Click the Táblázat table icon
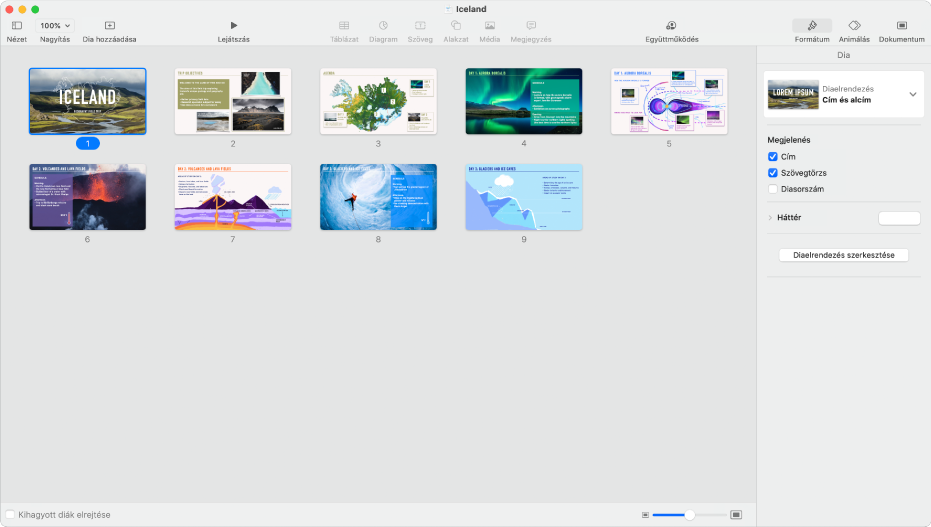931x527 pixels. coord(344,26)
